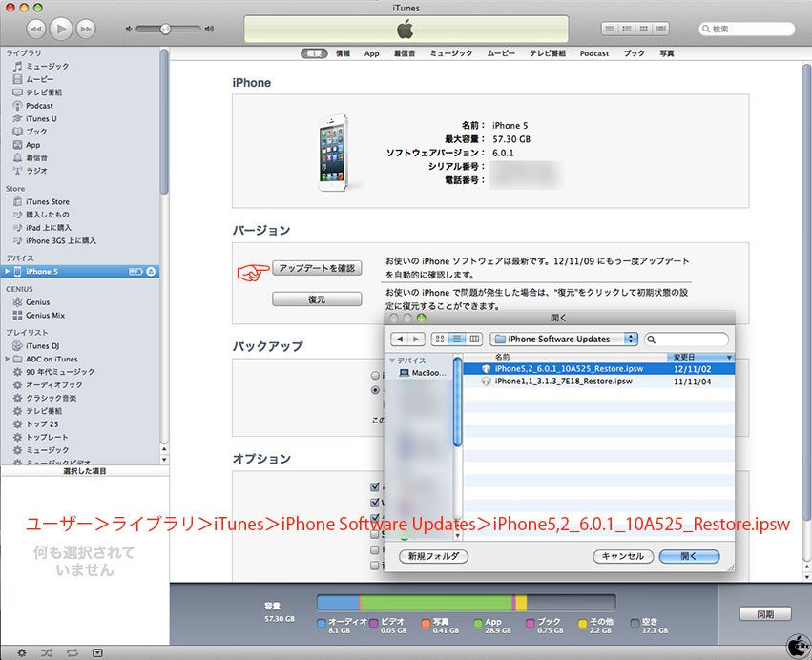The image size is (812, 660).
Task: Select トップレート smart playlist
Action: 47,437
